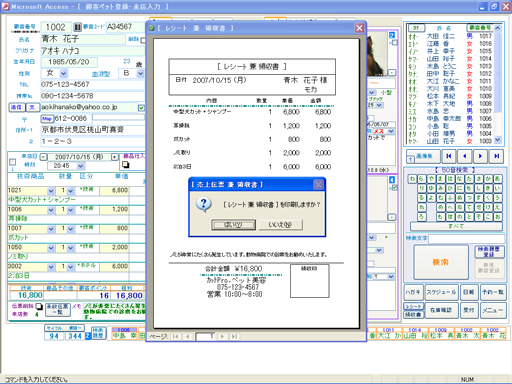
Task: Expand the visit time 20:45 dropdown
Action: point(80,166)
